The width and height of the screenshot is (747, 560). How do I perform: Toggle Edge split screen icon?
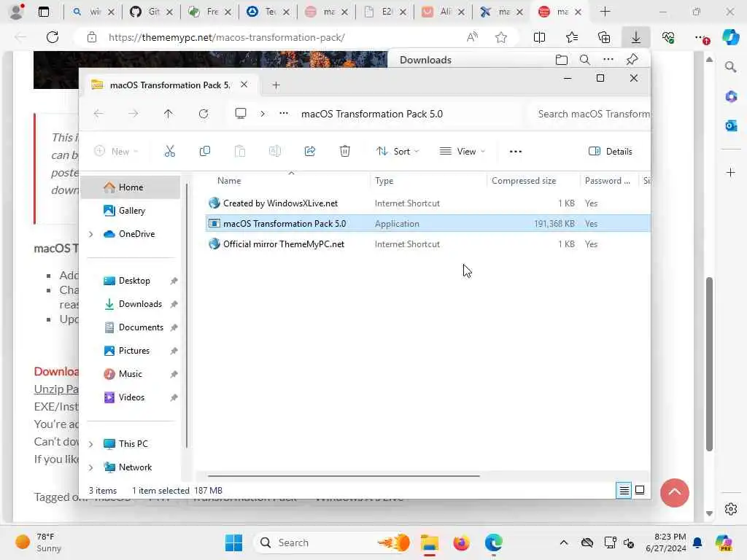coord(539,37)
